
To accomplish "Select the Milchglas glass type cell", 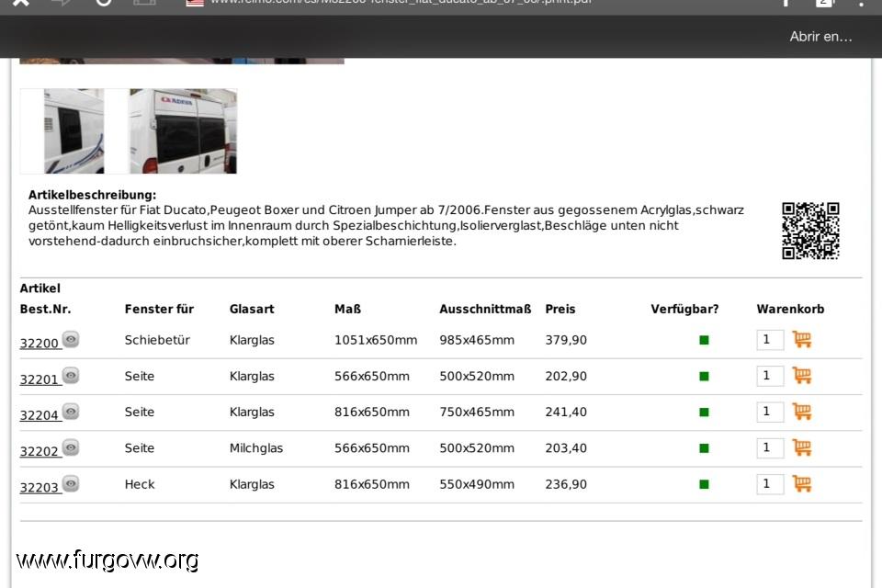I will click(x=256, y=448).
